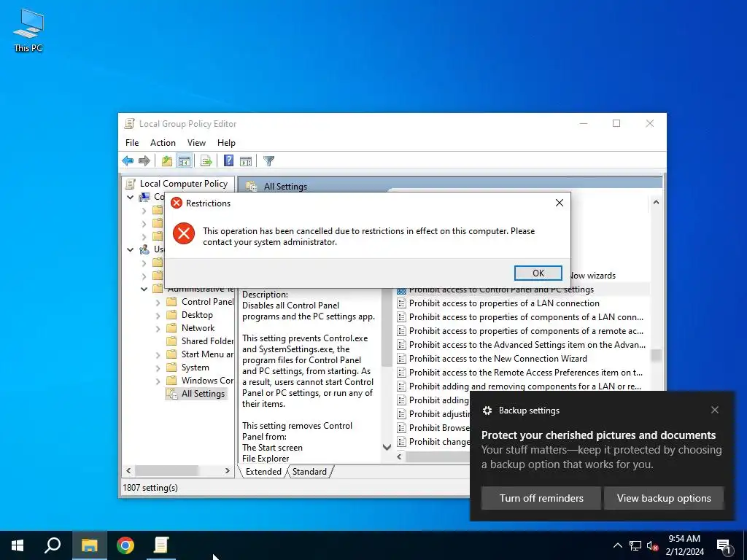Image resolution: width=747 pixels, height=560 pixels.
Task: Select Control Panel folder in tree
Action: point(207,301)
